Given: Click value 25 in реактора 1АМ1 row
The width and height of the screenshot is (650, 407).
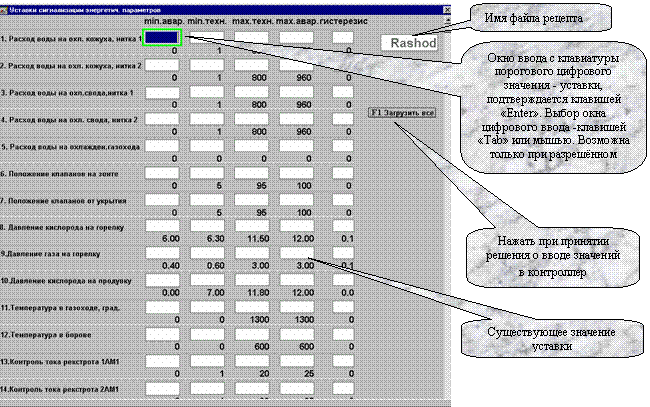Looking at the screenshot, I should pos(309,374).
